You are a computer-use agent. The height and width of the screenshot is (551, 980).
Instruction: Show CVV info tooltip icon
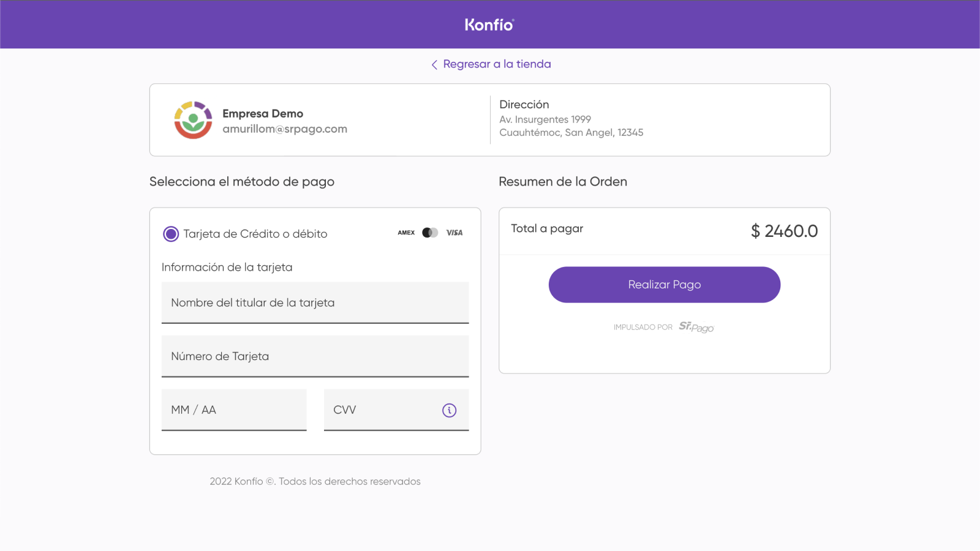[450, 410]
